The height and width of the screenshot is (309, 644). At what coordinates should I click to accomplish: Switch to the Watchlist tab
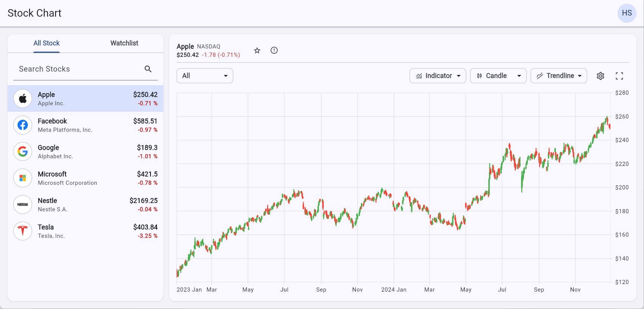(124, 43)
